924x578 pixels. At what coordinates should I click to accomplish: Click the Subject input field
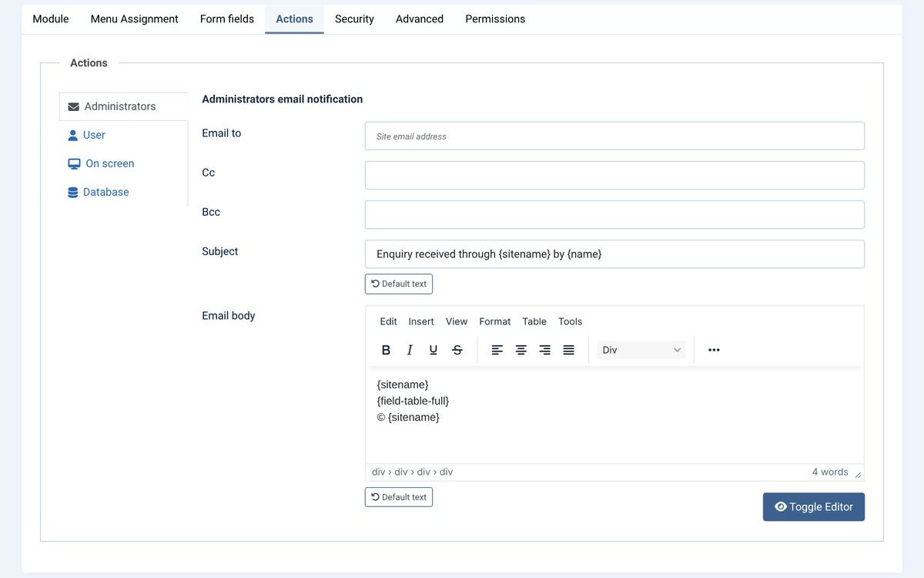pyautogui.click(x=614, y=254)
